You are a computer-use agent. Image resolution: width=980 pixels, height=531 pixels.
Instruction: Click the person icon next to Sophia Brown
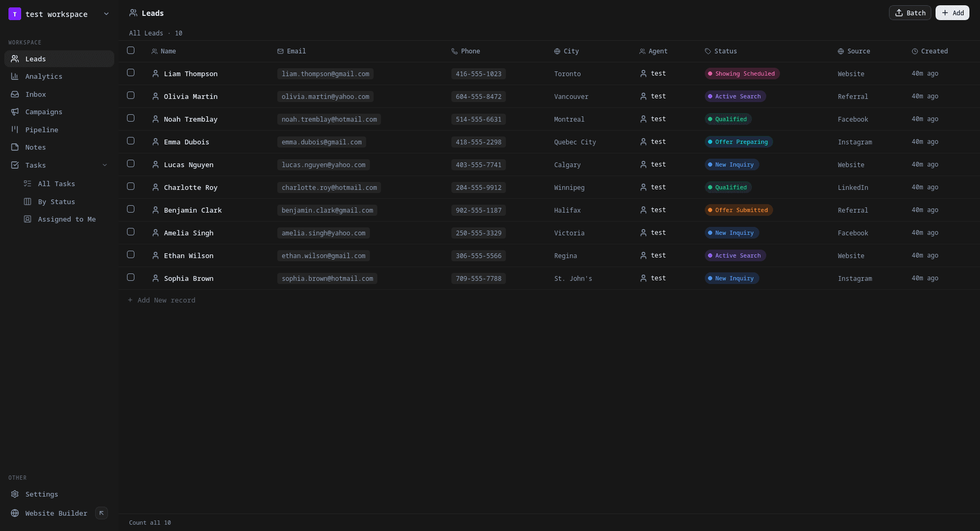(x=156, y=278)
